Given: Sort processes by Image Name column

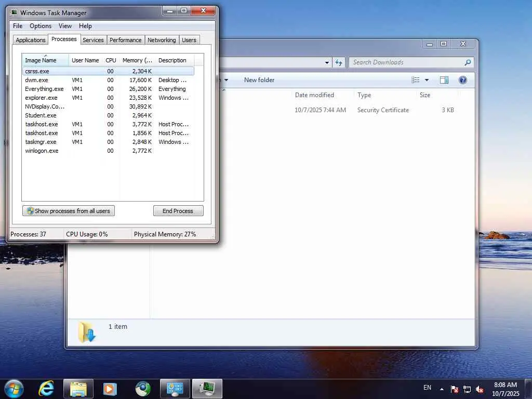Looking at the screenshot, I should [x=46, y=60].
